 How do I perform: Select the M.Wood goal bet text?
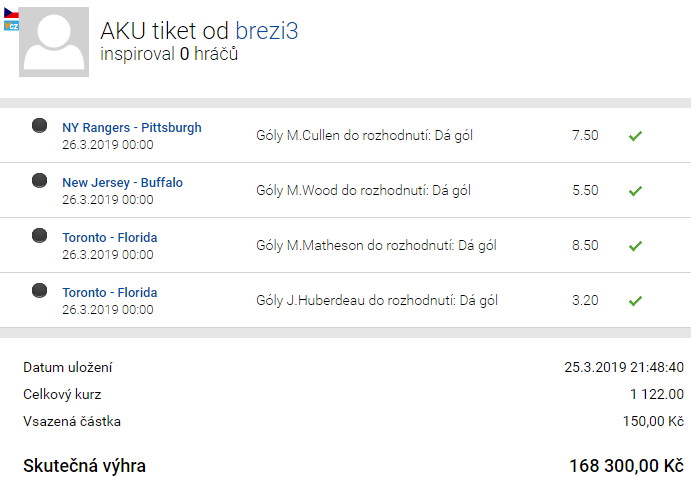364,190
